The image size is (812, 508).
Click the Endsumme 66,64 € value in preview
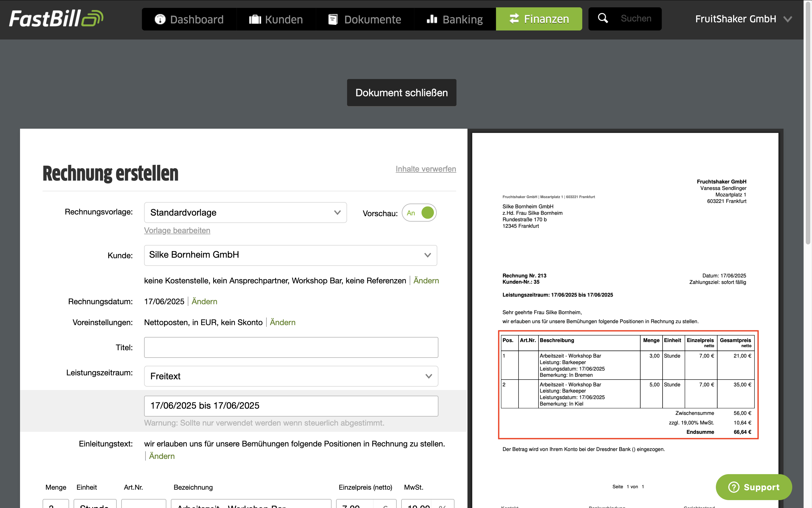tap(743, 432)
